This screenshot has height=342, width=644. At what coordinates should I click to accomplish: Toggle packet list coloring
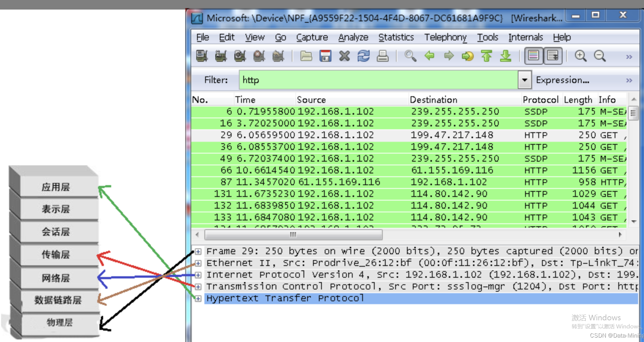[534, 56]
